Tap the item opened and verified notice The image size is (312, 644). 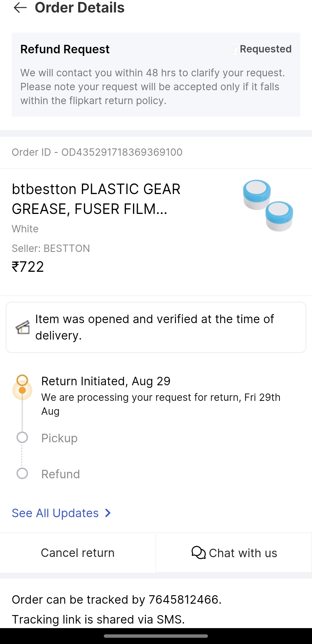(x=155, y=327)
